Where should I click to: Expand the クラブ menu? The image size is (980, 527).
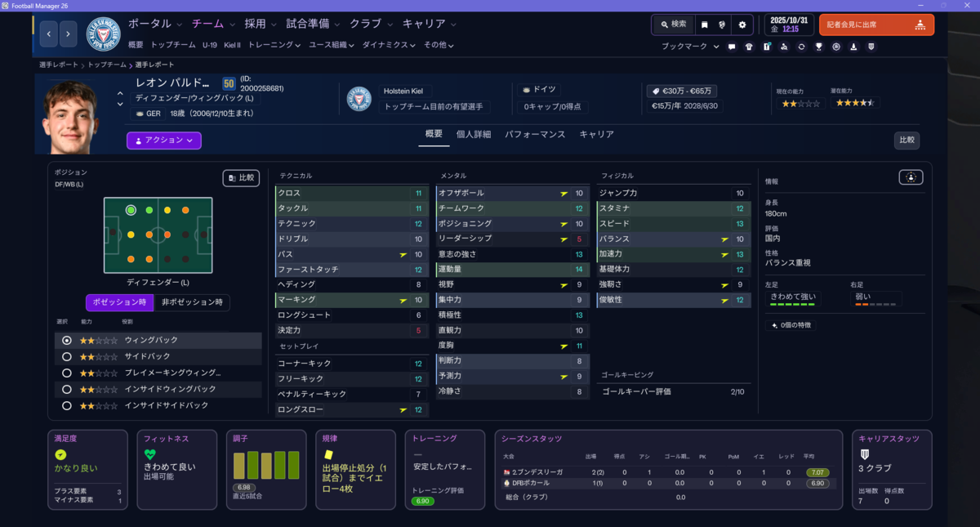click(x=371, y=24)
